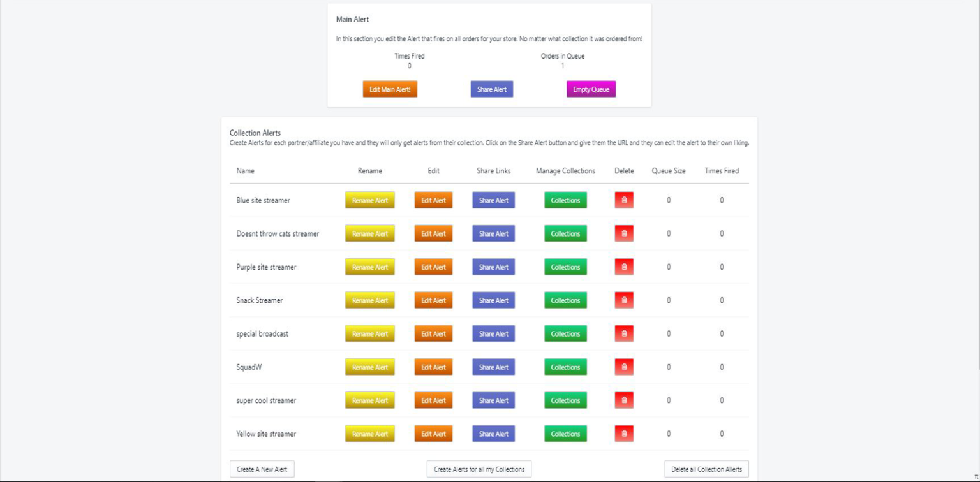Edit Doesnt throw cats streamer alert
The width and height of the screenshot is (980, 482).
(433, 233)
